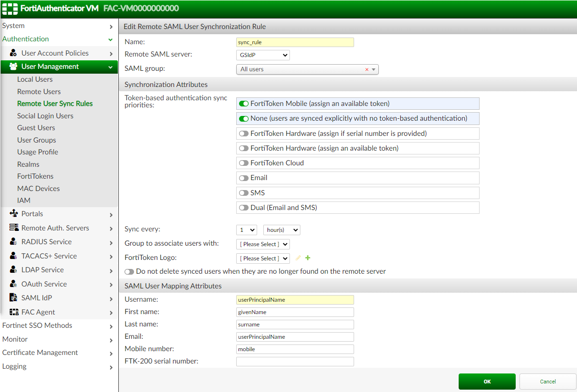
Task: Click the green plus to add FortiToken Logo
Action: (x=308, y=258)
